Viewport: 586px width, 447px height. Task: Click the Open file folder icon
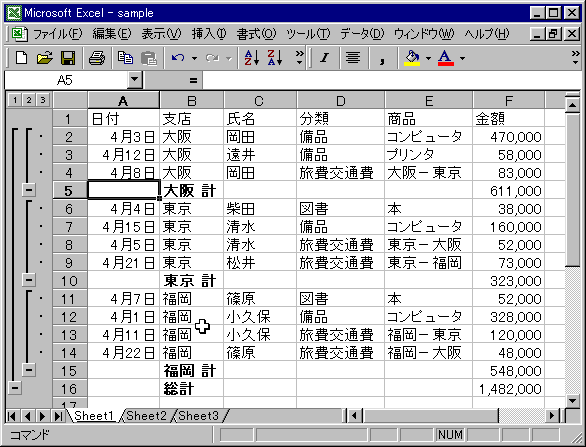(44, 58)
